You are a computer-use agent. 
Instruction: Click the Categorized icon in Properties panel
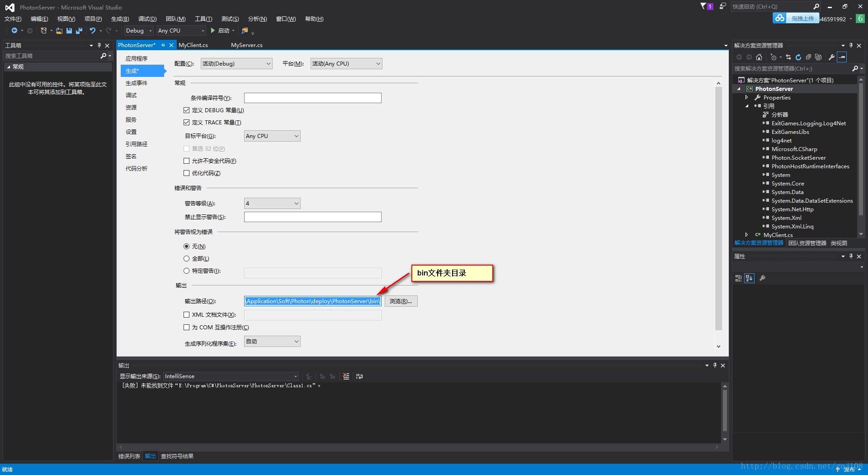click(x=739, y=278)
